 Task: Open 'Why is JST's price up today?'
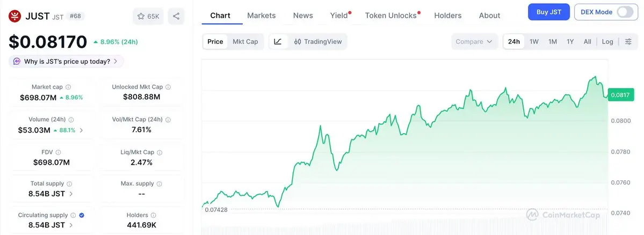pyautogui.click(x=67, y=61)
